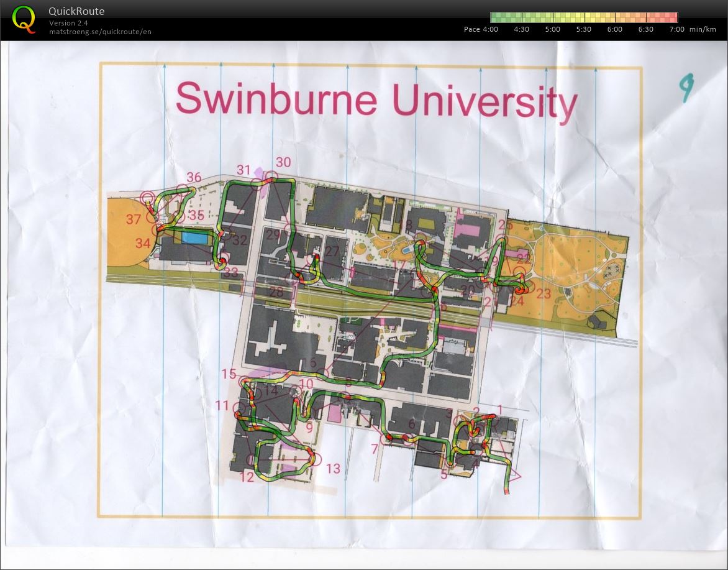Click the QuickRoute Q logo icon

(24, 19)
